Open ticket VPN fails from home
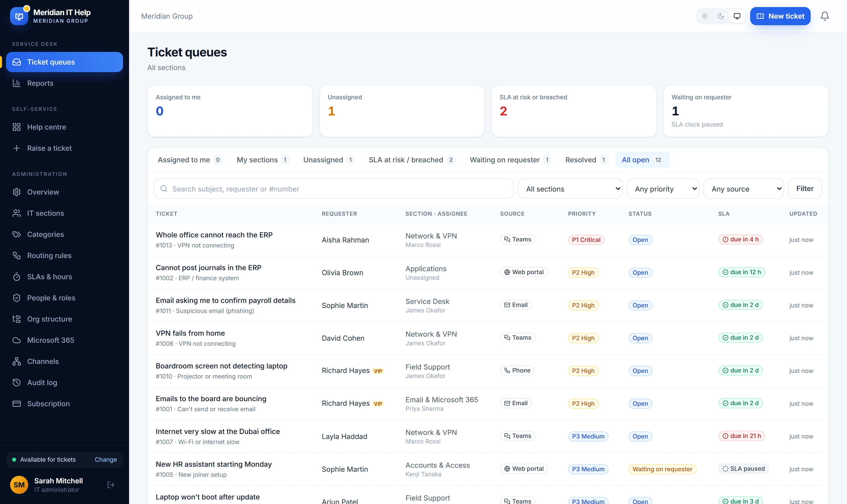 [x=190, y=333]
